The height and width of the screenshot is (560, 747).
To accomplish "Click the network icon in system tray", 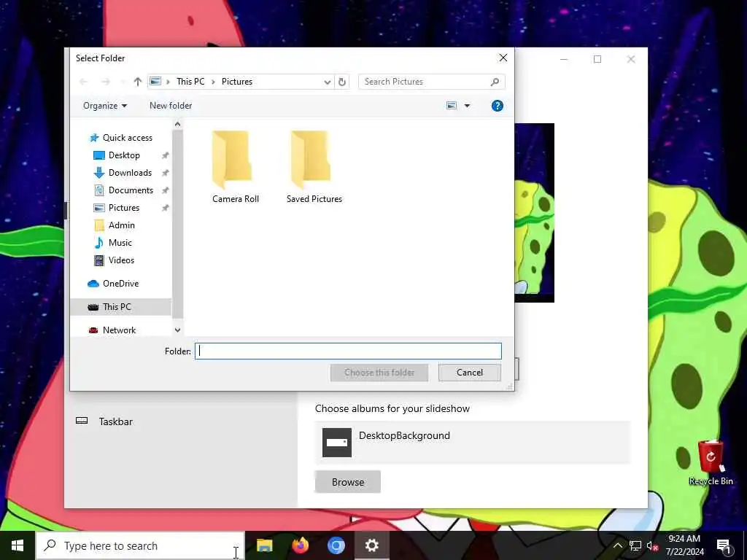I will pyautogui.click(x=635, y=545).
